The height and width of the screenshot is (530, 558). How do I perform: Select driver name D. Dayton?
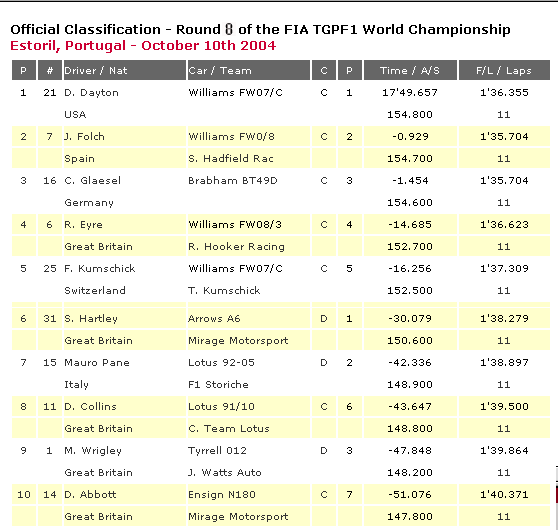point(91,93)
